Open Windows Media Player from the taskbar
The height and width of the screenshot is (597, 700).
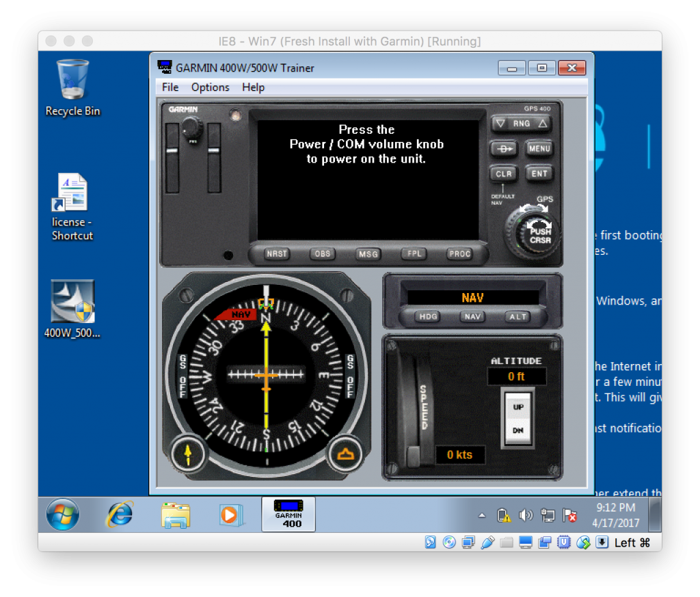(231, 515)
